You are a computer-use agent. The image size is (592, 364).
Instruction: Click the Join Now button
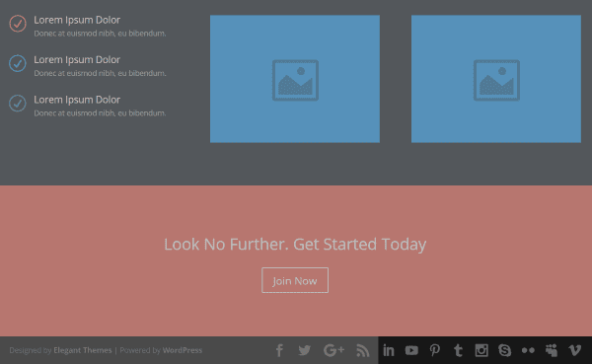click(295, 280)
